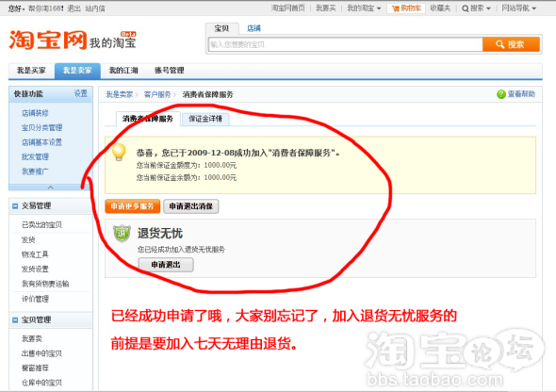Click 我是卖家 in breadcrumb
The image size is (556, 392).
[120, 94]
